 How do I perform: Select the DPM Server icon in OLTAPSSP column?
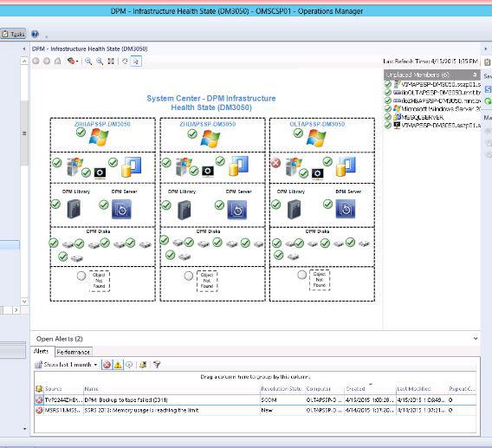pyautogui.click(x=346, y=209)
